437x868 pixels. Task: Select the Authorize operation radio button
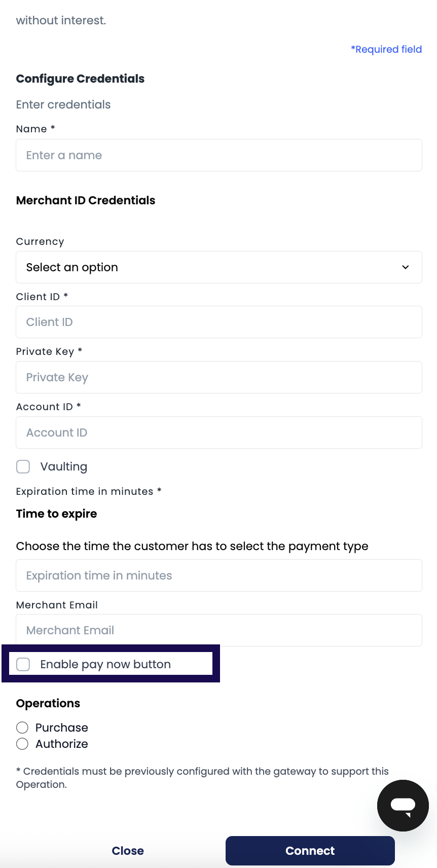pyautogui.click(x=22, y=744)
